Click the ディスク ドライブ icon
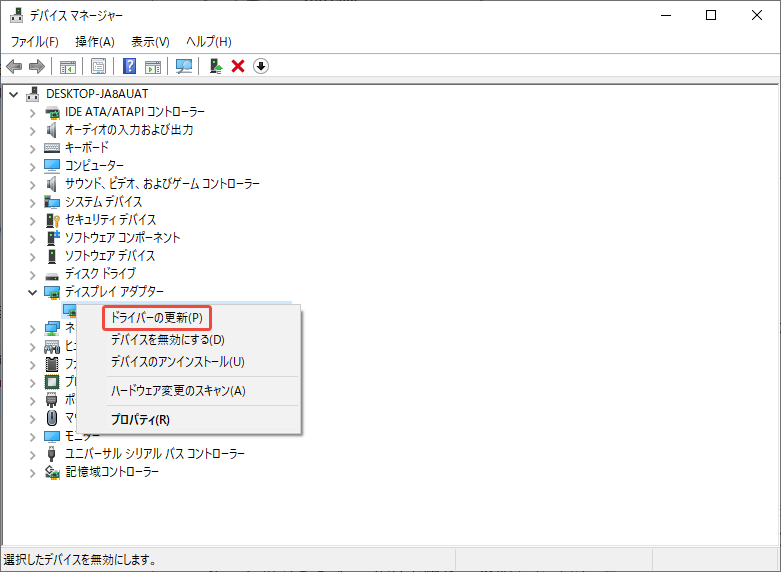This screenshot has height=572, width=781. pos(52,276)
